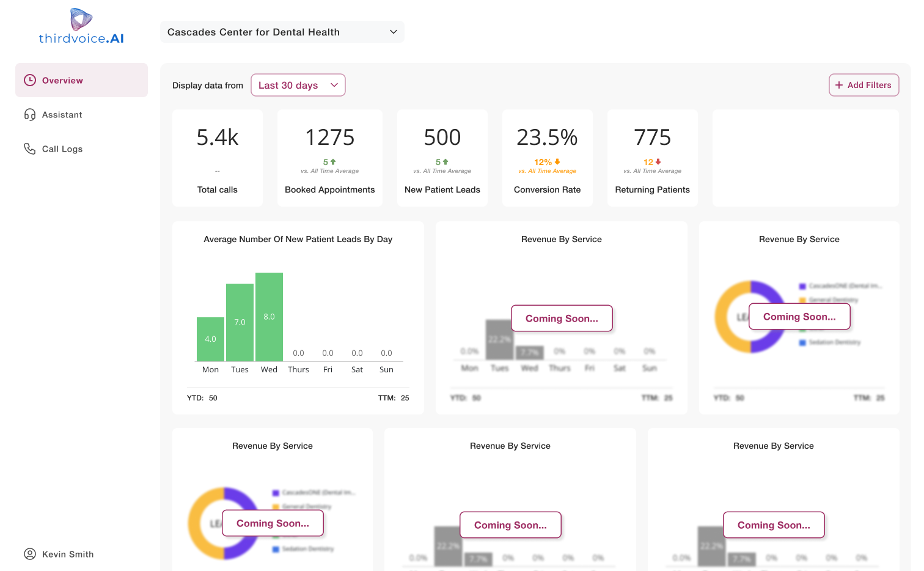The height and width of the screenshot is (571, 924).
Task: Click the Kevin Smith user name
Action: click(68, 554)
